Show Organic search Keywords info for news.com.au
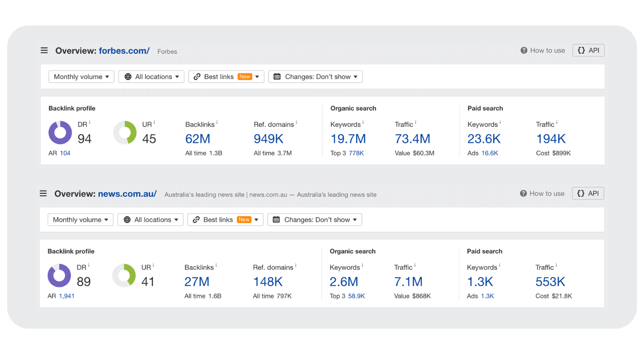This screenshot has height=354, width=644. (x=362, y=266)
